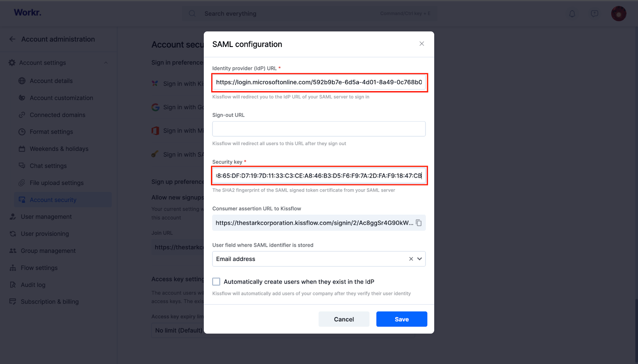Select Audit log in sidebar

33,285
